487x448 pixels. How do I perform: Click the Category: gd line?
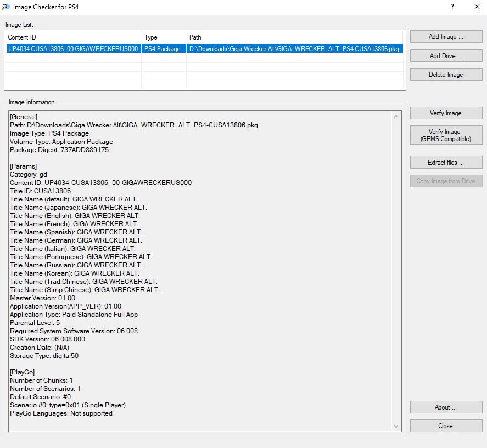[29, 175]
